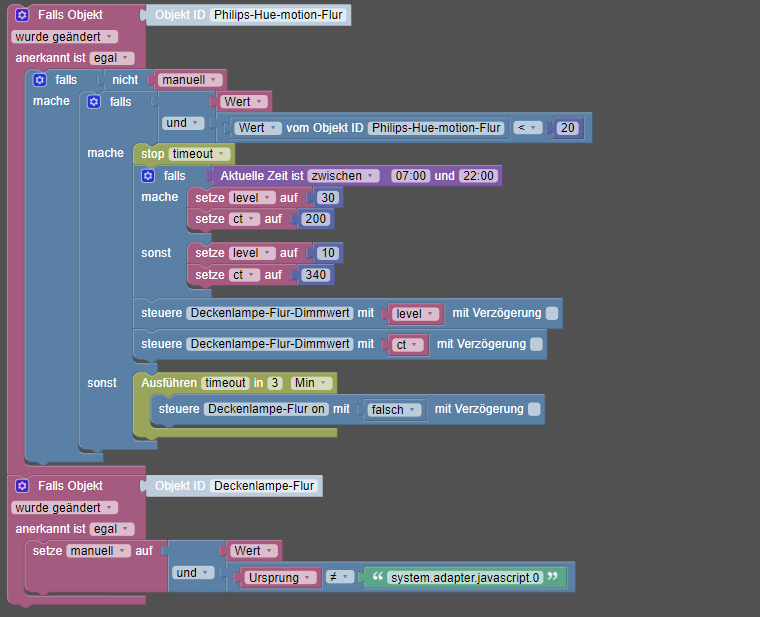Screen dimensions: 760x617
Task: Open 'egal' dropdown in Deckenlampe-Flur trigger
Action: tap(111, 529)
